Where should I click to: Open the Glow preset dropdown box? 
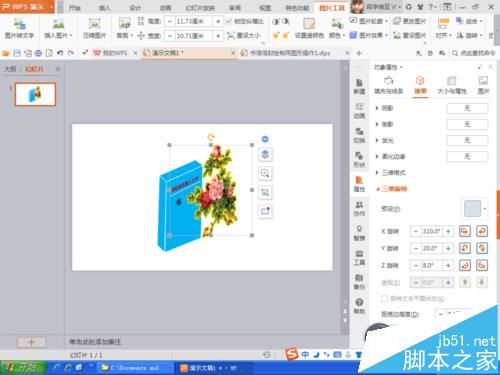(467, 140)
